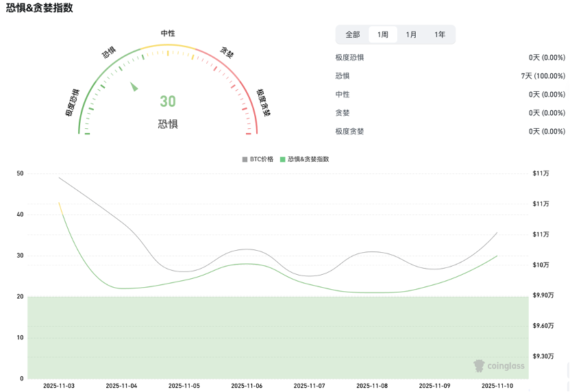Image resolution: width=570 pixels, height=392 pixels.
Task: Click the 恐惧&贪婪指数 page title
Action: click(x=40, y=8)
